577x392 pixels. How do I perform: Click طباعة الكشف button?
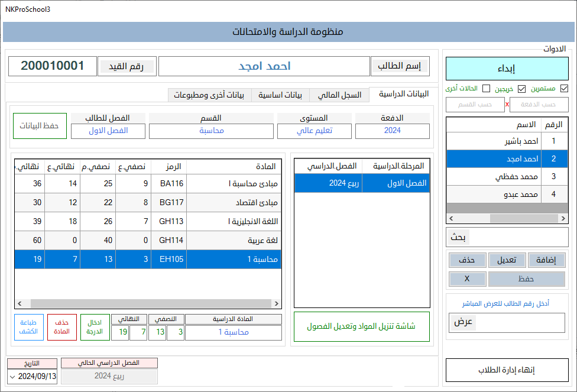(x=29, y=327)
